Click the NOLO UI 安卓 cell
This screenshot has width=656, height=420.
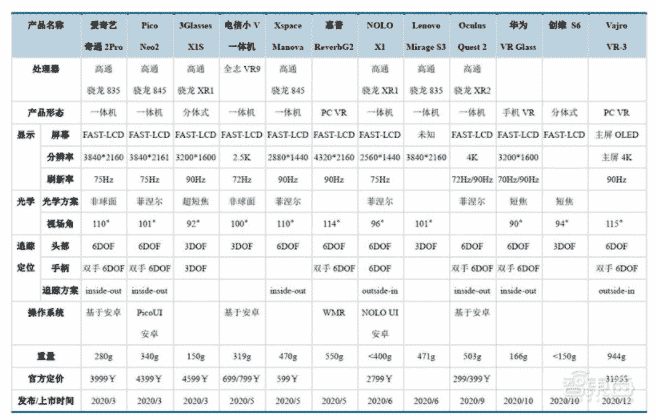[380, 323]
